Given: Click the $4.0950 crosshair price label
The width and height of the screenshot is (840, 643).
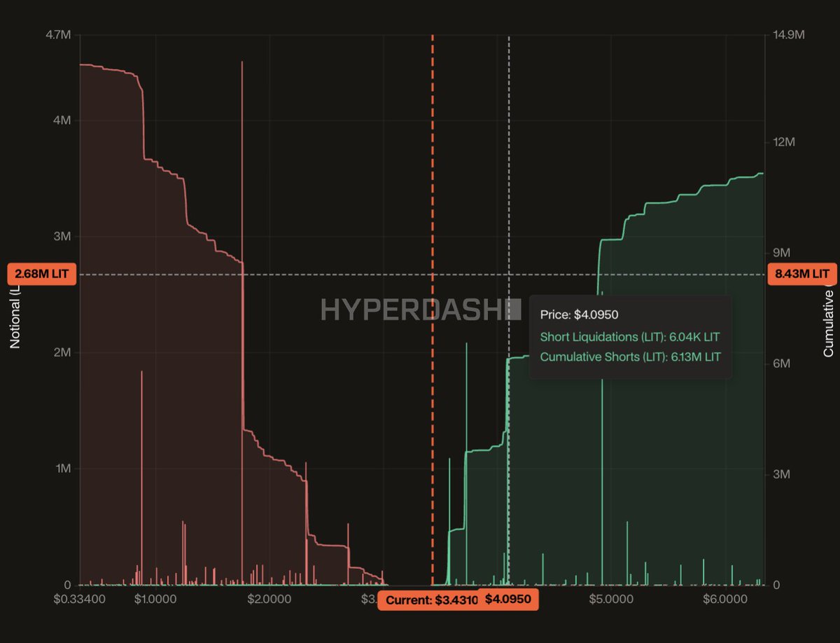Looking at the screenshot, I should (x=508, y=600).
